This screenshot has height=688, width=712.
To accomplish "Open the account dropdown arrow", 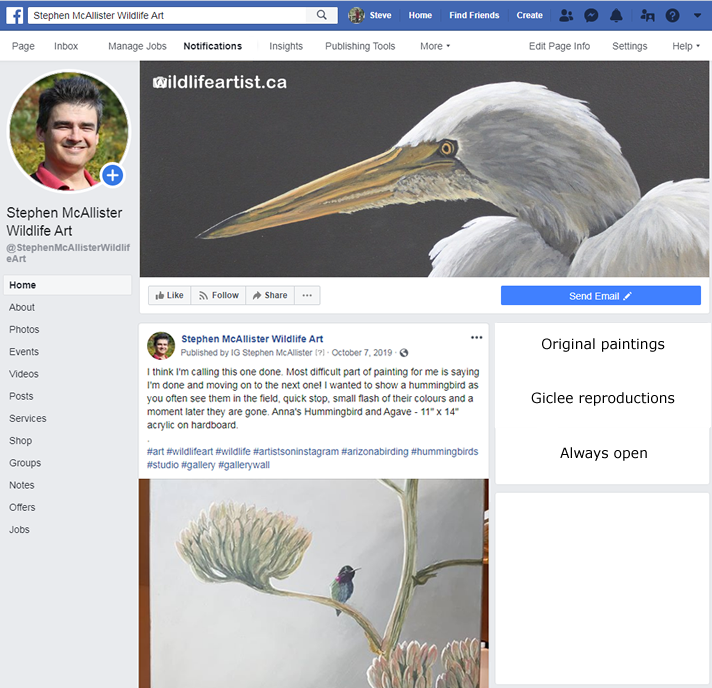I will pos(697,15).
